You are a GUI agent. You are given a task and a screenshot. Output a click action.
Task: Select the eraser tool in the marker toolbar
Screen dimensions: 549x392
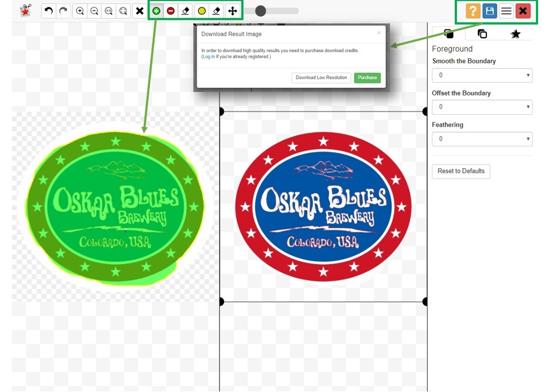pyautogui.click(x=186, y=11)
